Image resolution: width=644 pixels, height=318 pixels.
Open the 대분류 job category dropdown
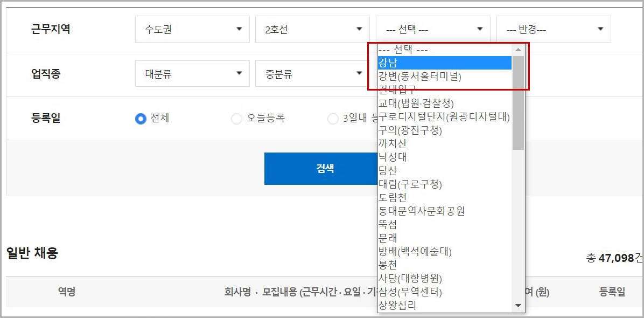pyautogui.click(x=192, y=73)
